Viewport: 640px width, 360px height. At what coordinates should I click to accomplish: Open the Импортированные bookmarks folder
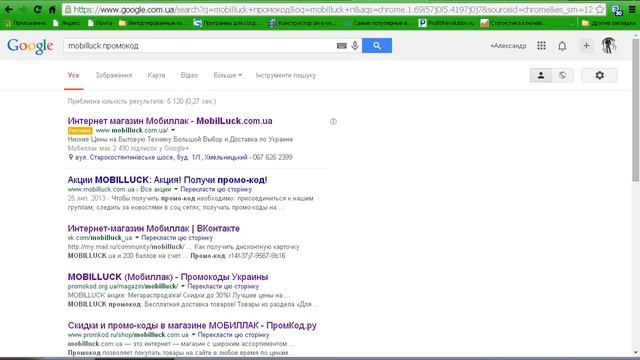tap(152, 23)
